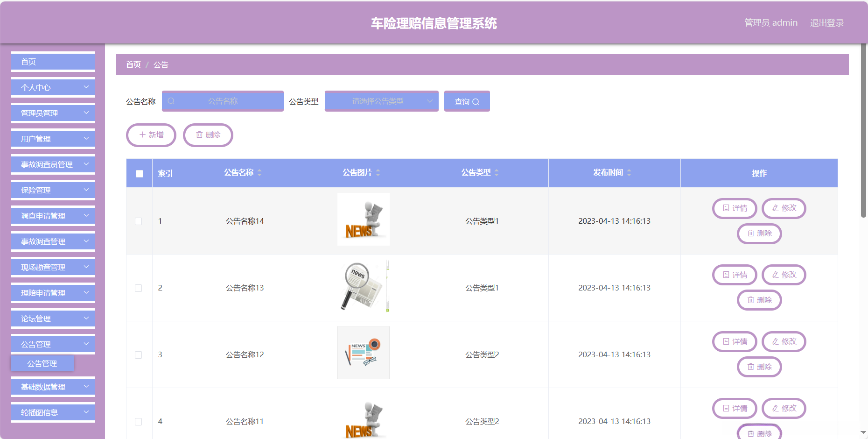Click the plus icon on the 新增 button

142,135
